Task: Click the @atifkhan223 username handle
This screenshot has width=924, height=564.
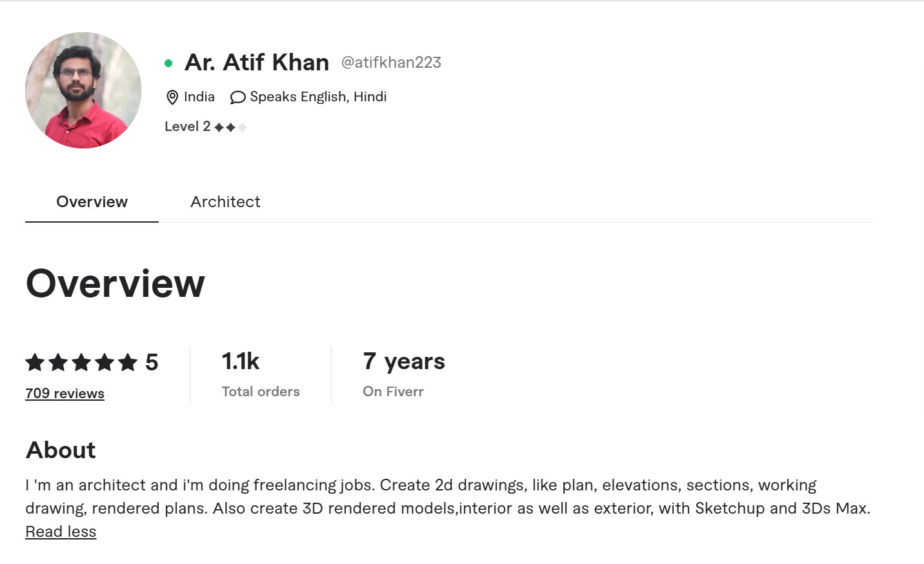Action: (391, 63)
